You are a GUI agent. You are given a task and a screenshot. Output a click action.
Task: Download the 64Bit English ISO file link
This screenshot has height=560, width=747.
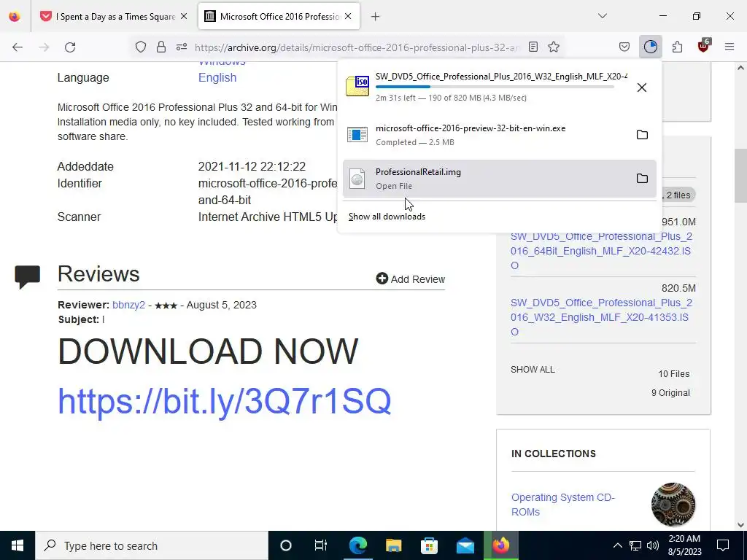(601, 251)
